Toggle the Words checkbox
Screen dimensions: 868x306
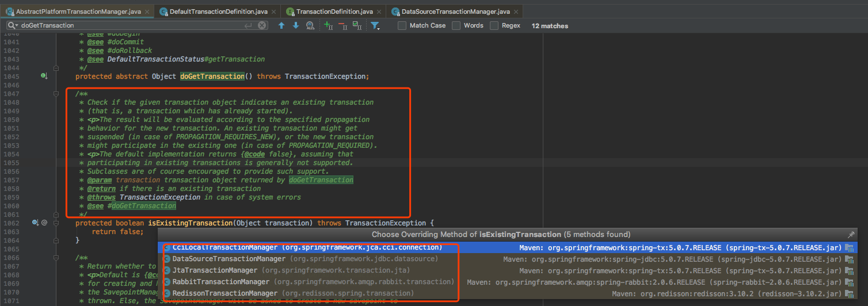(456, 25)
